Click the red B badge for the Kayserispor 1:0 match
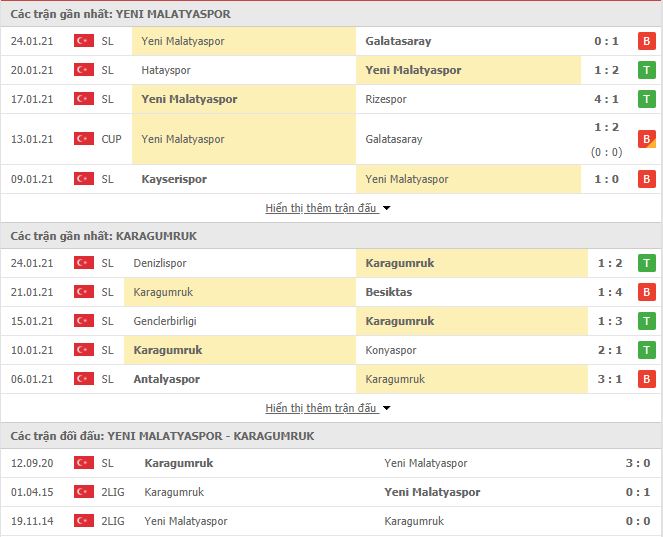Screen dimensions: 663x537 [647, 179]
